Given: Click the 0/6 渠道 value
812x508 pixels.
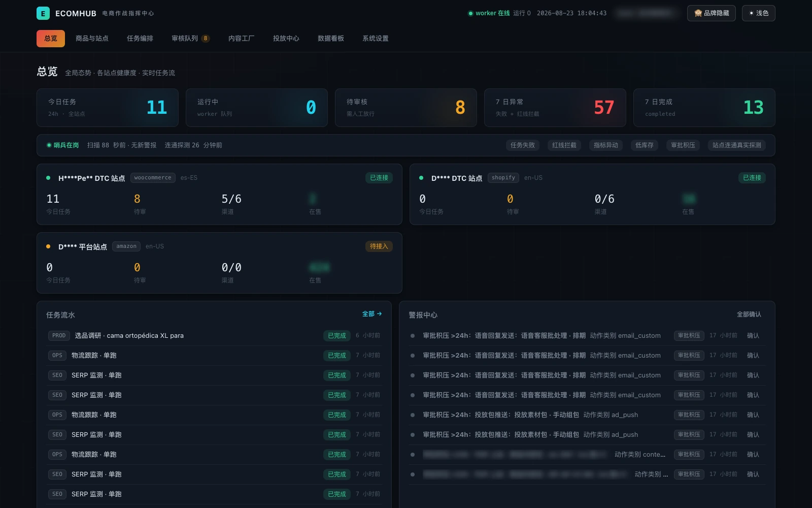Looking at the screenshot, I should pyautogui.click(x=604, y=199).
